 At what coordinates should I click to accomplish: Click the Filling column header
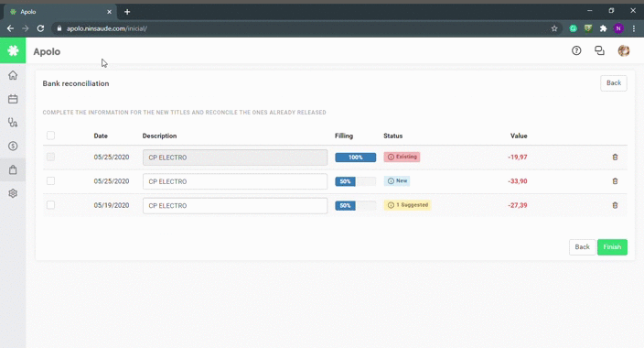pyautogui.click(x=344, y=136)
